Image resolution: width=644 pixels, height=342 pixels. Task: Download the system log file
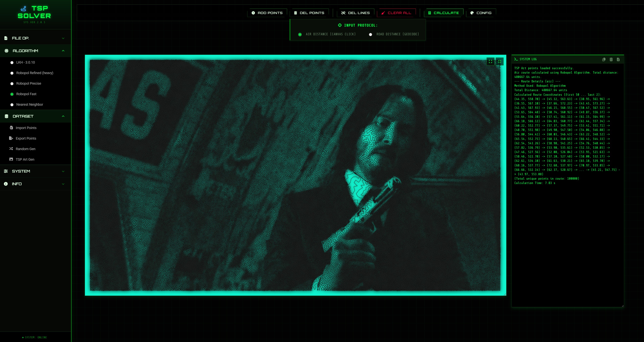(x=618, y=60)
